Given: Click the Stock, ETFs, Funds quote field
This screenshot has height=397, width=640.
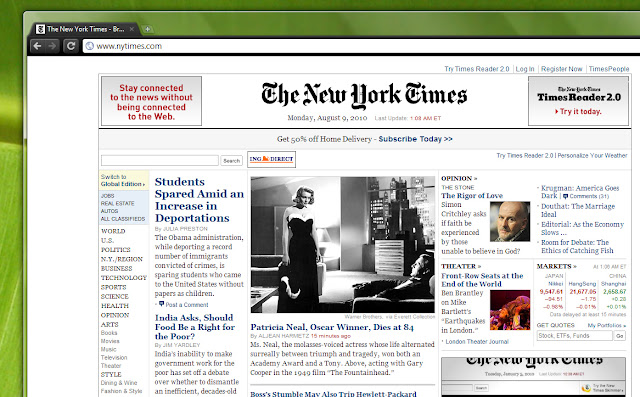Looking at the screenshot, I should click(574, 336).
